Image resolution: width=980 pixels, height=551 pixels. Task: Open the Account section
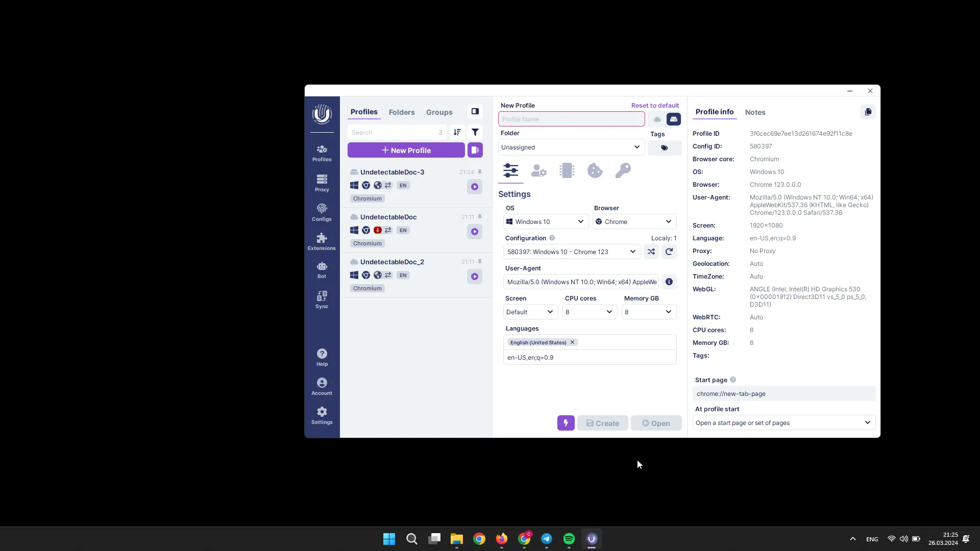pos(322,386)
